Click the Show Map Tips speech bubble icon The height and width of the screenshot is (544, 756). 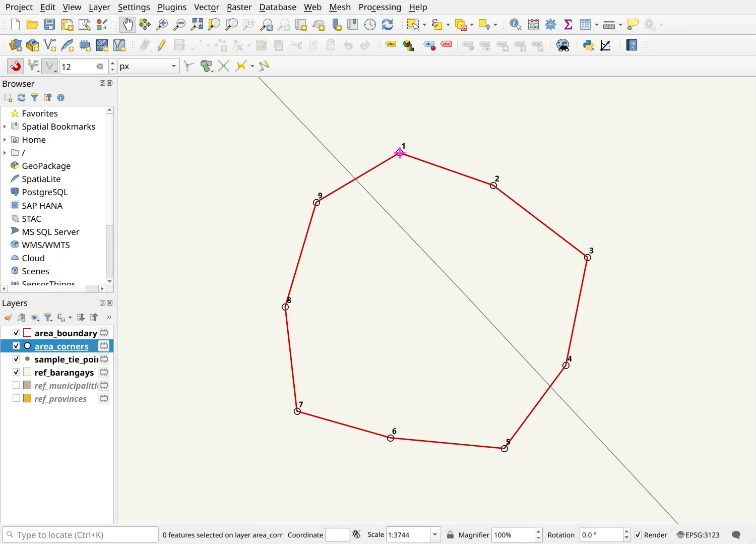tap(633, 24)
